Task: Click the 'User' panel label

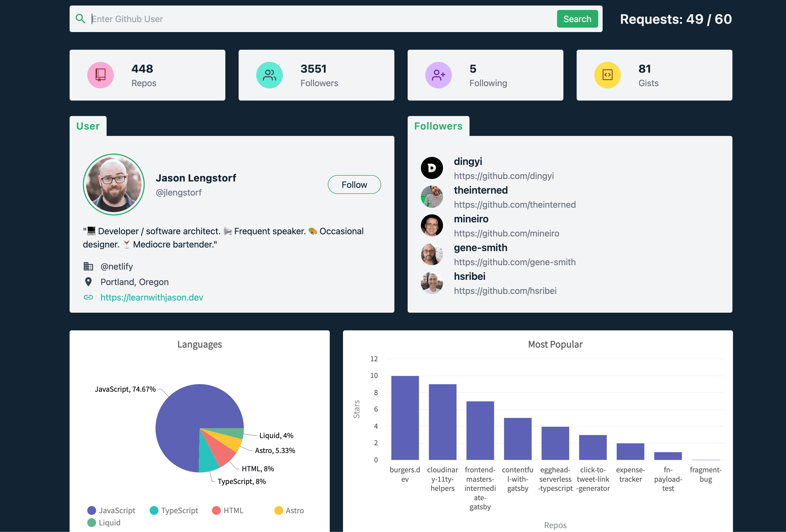Action: click(88, 126)
